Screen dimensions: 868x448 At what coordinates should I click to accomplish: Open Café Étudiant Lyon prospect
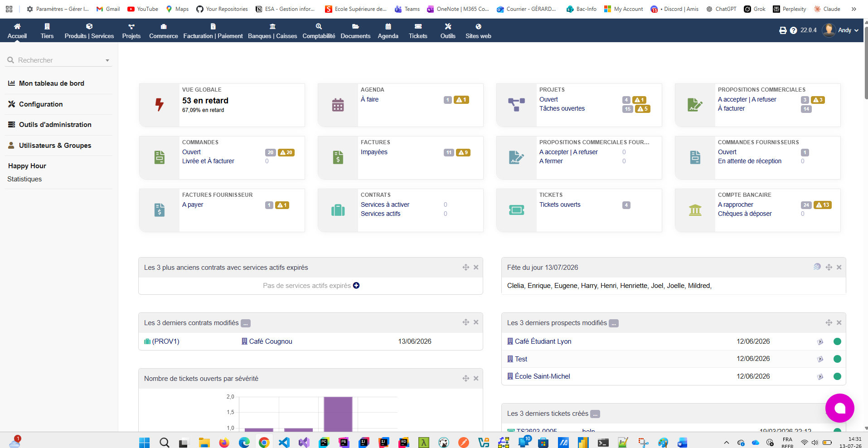(539, 341)
